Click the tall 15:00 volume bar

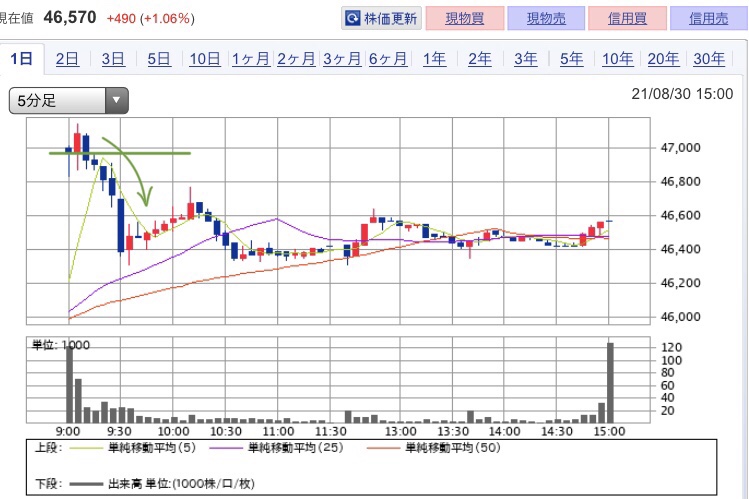coord(610,382)
